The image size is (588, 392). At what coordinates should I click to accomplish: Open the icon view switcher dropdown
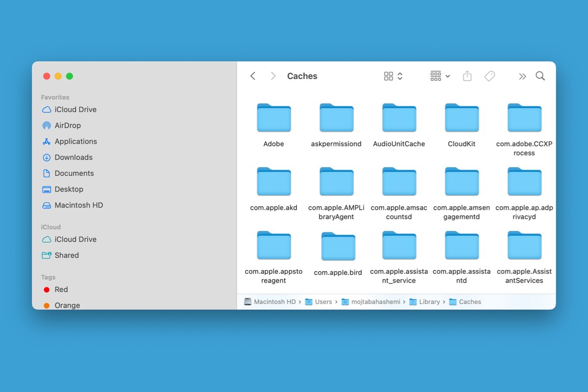(x=393, y=76)
